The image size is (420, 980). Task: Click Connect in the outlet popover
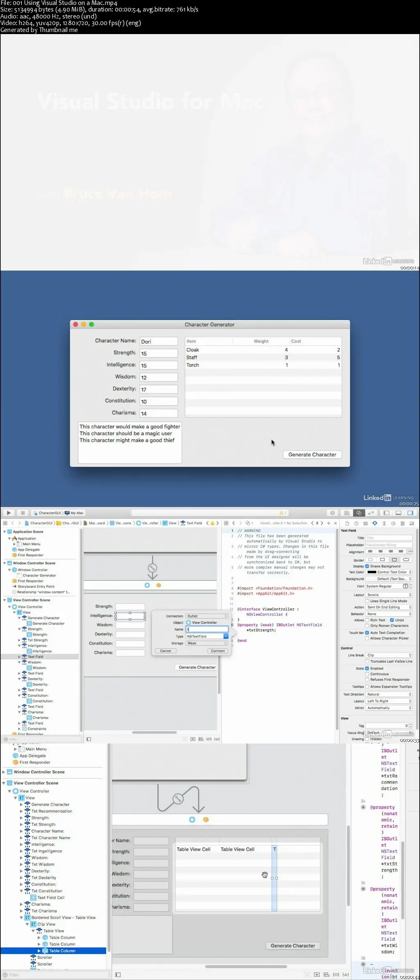(x=217, y=651)
